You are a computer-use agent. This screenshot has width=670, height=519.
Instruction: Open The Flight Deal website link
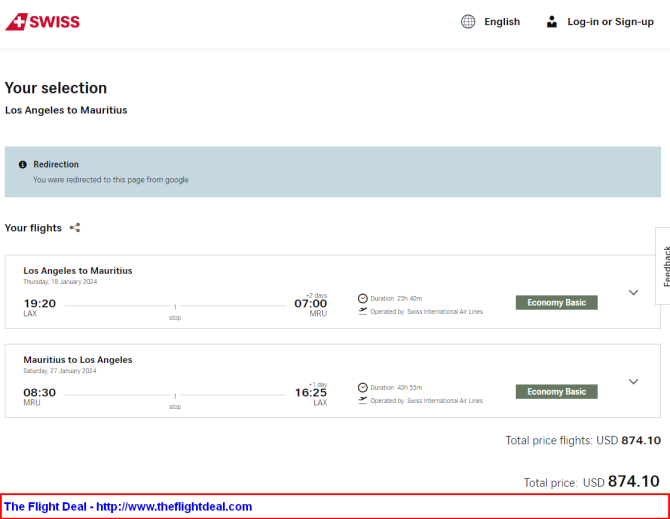point(128,507)
